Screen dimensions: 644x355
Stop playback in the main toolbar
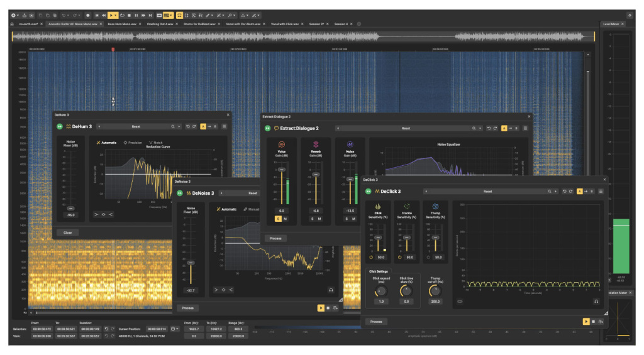129,15
